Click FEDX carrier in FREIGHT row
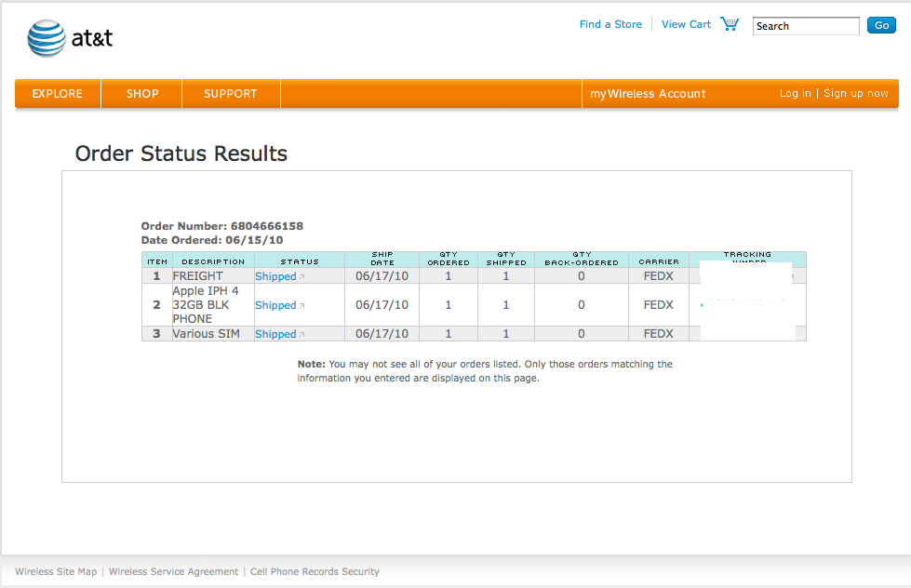The width and height of the screenshot is (911, 588). tap(658, 276)
